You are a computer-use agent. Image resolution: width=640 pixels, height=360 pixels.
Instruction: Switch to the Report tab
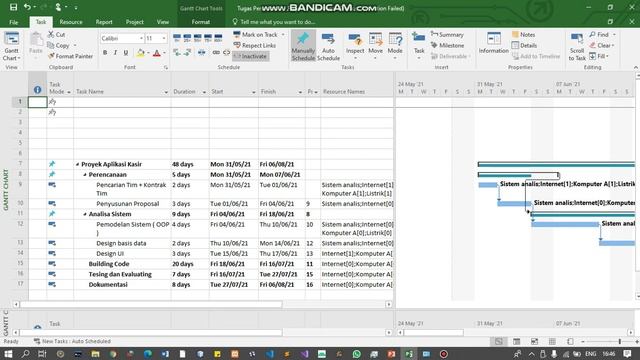click(x=104, y=22)
